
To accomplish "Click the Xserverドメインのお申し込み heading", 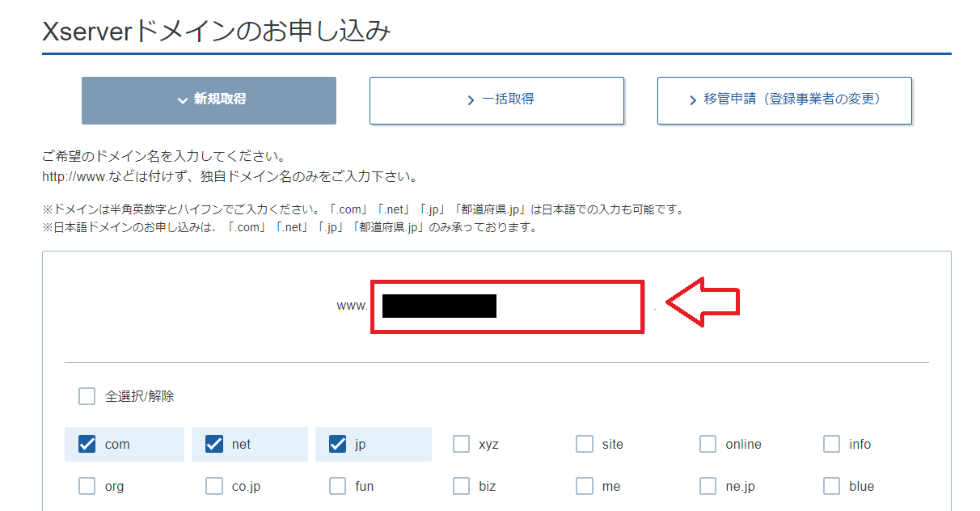I will click(217, 31).
